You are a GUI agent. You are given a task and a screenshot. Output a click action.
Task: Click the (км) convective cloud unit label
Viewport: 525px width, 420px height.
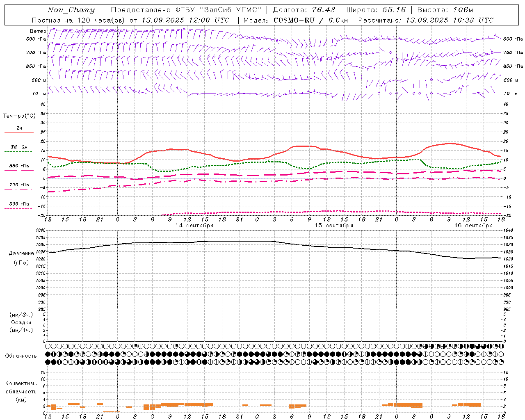click(21, 399)
